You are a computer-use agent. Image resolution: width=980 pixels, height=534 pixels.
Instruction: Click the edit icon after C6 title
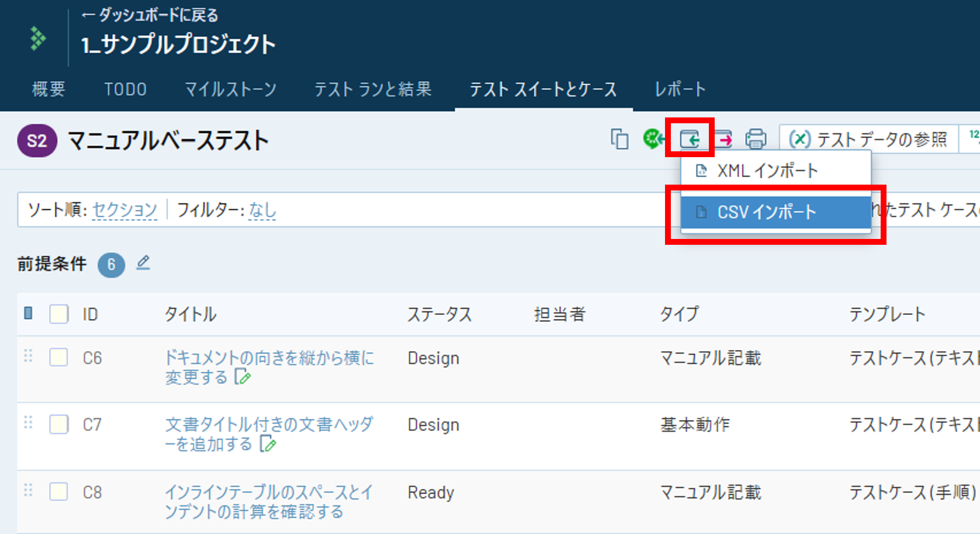tap(243, 377)
